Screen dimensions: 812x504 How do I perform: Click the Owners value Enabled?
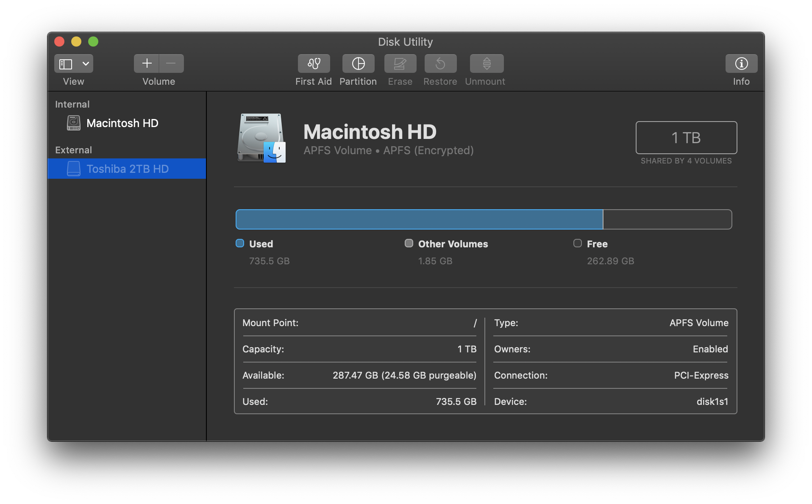710,349
